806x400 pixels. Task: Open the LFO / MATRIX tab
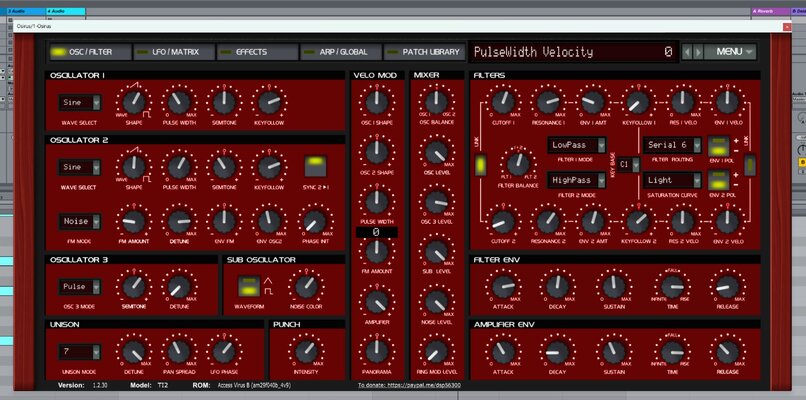coord(173,52)
